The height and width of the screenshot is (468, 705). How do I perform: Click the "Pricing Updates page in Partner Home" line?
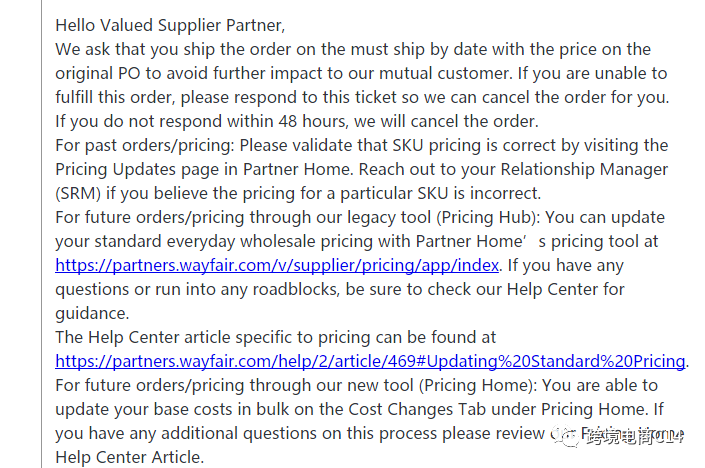pos(361,170)
